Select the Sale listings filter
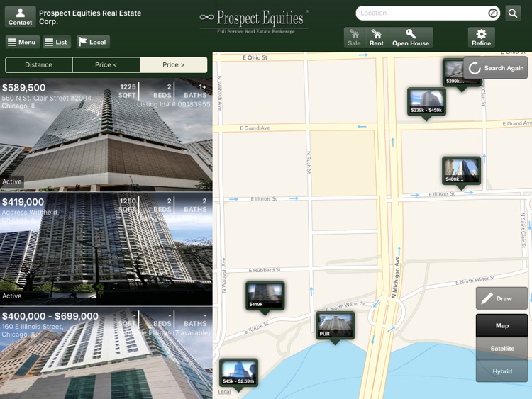The width and height of the screenshot is (532, 399). pyautogui.click(x=354, y=38)
